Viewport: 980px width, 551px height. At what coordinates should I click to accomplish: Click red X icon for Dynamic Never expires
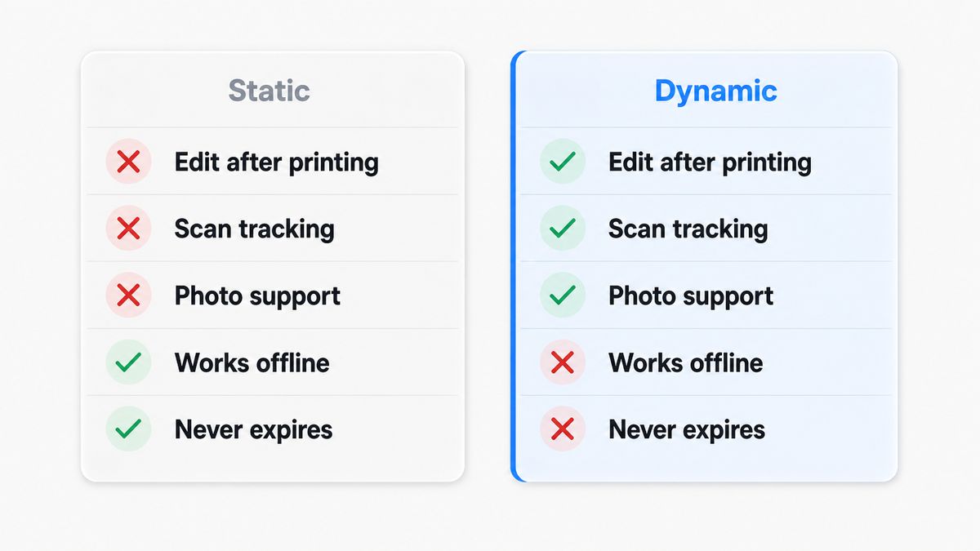[x=563, y=429]
